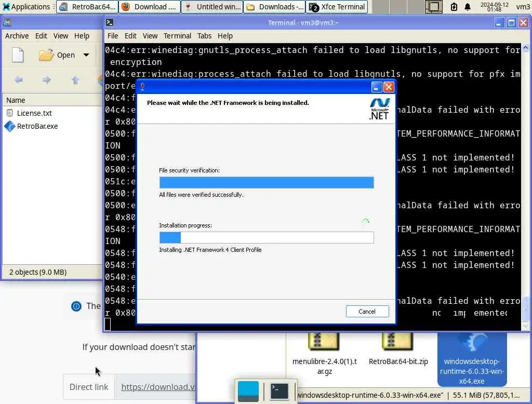This screenshot has height=404, width=532.
Task: Select License.txt in the archive list
Action: [35, 113]
